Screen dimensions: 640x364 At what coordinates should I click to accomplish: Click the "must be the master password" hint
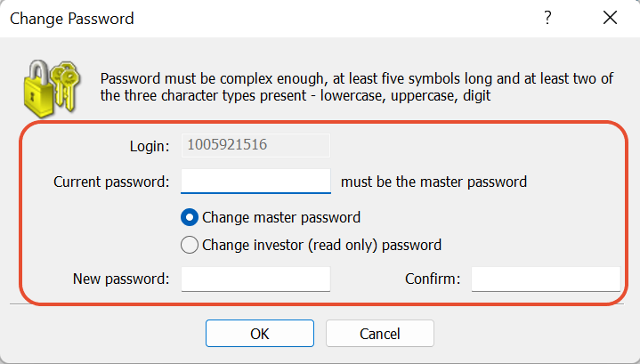coord(433,182)
